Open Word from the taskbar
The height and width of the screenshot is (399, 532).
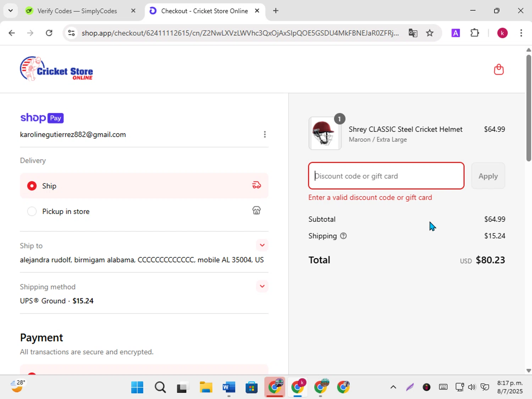[229, 387]
